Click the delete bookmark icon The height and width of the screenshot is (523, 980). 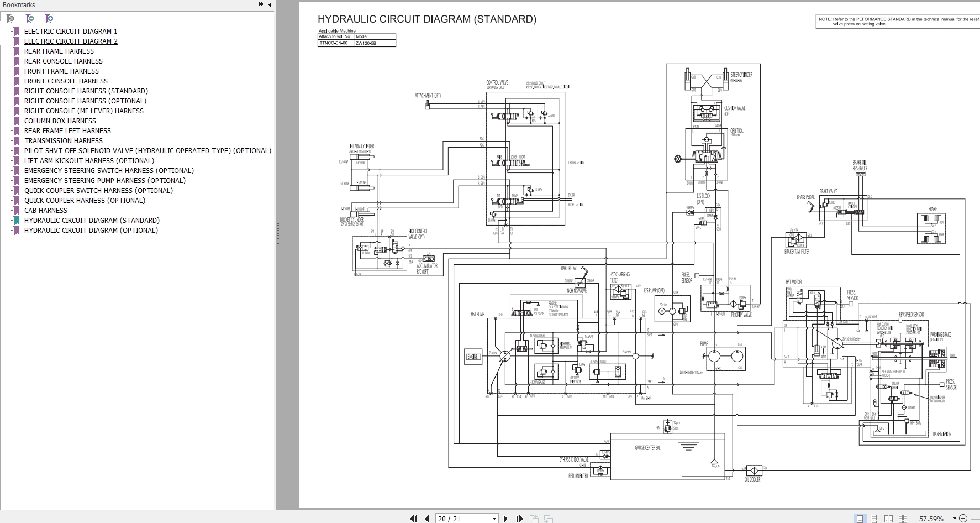tap(10, 19)
